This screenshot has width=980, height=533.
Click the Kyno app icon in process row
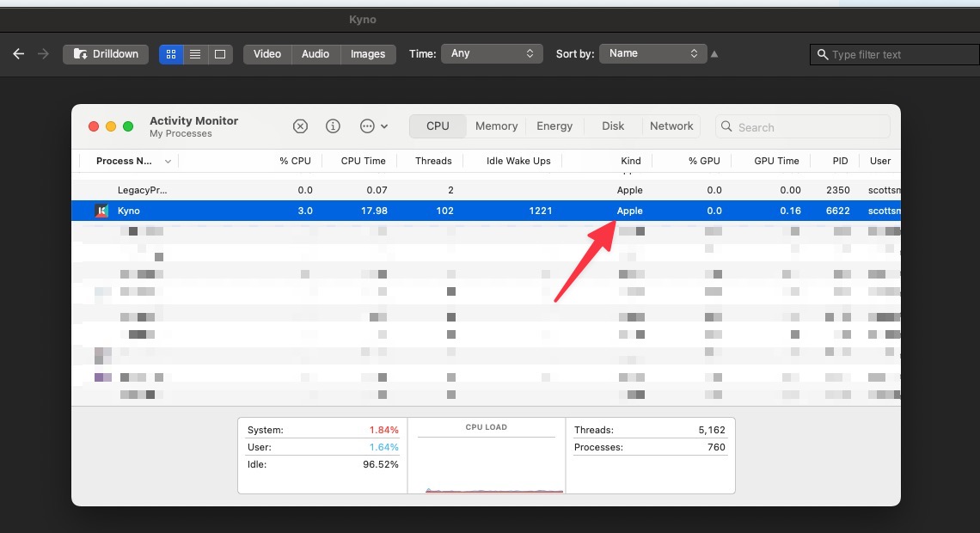[101, 211]
